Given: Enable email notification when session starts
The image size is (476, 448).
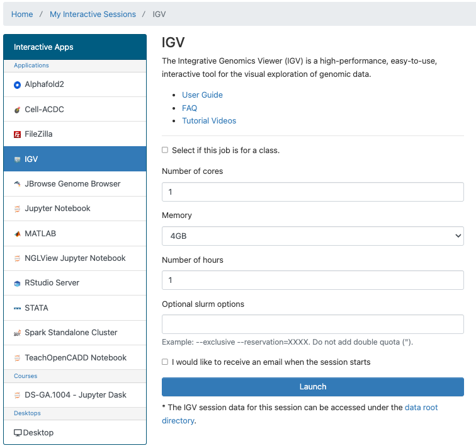Looking at the screenshot, I should coord(165,362).
